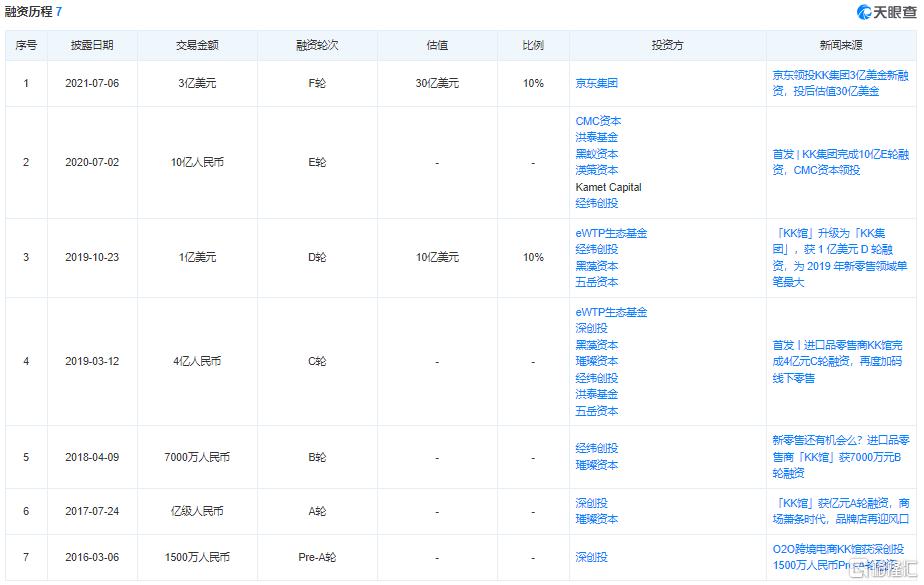Open news link about 亿元A轮融资
Image resolution: width=924 pixels, height=585 pixels.
841,511
